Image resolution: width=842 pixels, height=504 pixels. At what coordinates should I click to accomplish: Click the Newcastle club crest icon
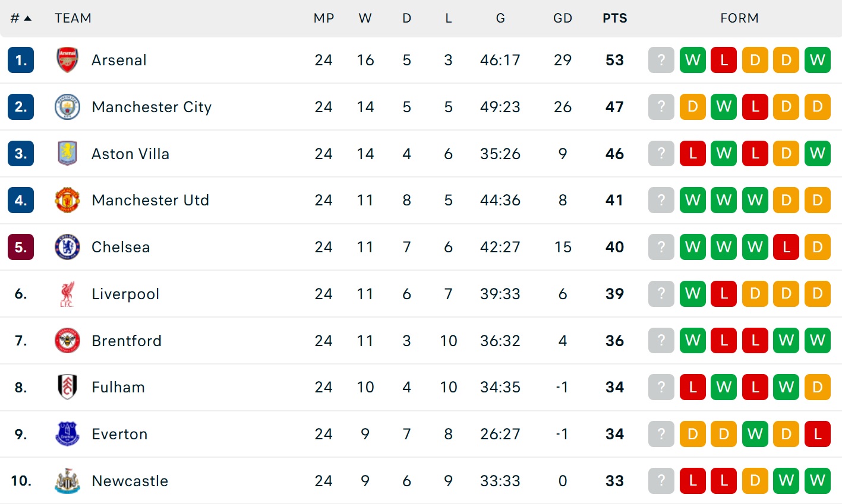pyautogui.click(x=67, y=481)
